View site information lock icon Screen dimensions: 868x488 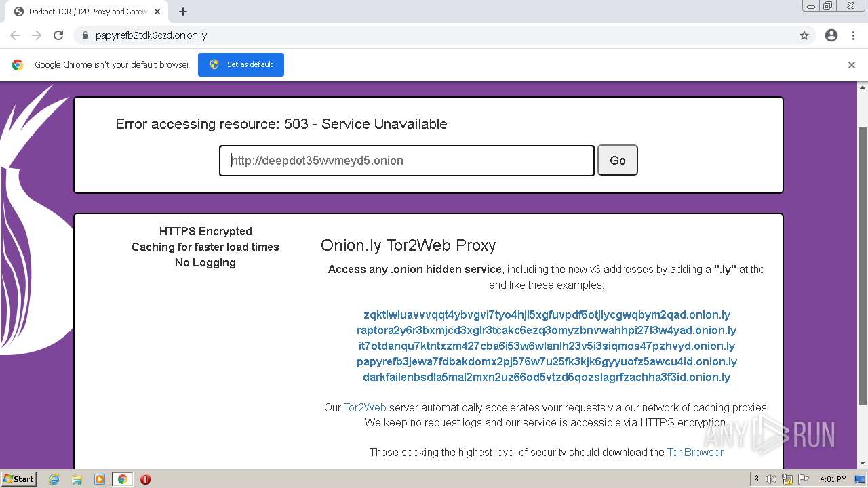tap(85, 35)
